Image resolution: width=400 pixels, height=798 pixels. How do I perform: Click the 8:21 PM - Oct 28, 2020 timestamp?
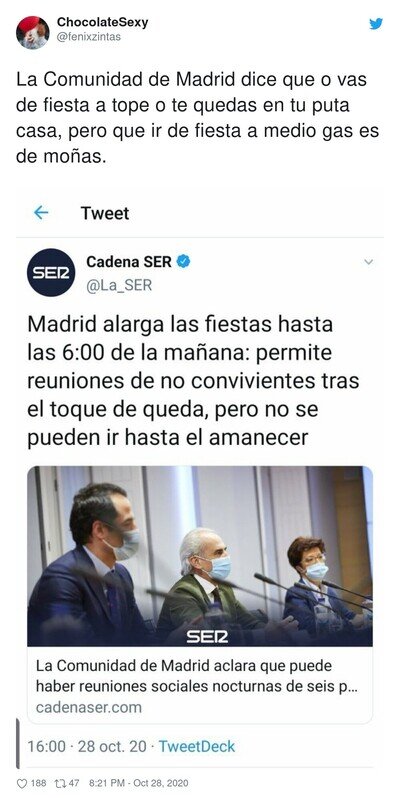138,783
